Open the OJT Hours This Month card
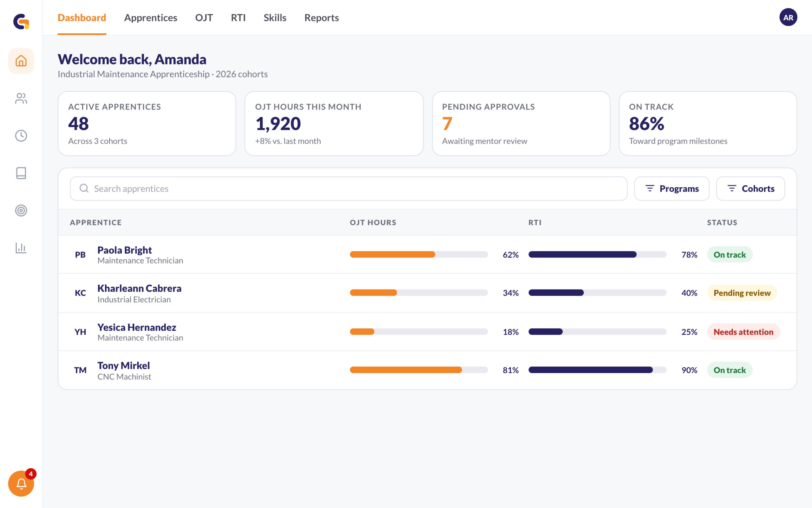 coord(334,124)
